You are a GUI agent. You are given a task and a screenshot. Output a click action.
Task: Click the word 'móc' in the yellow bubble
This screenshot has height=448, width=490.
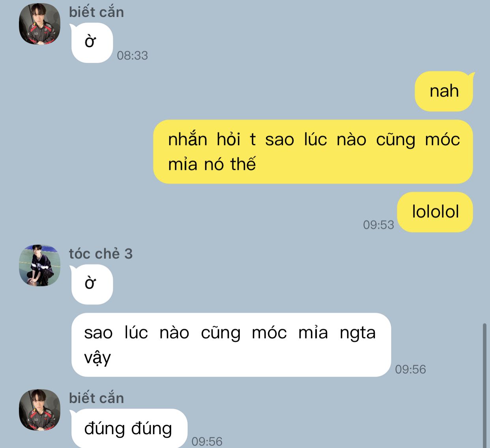[x=442, y=140]
